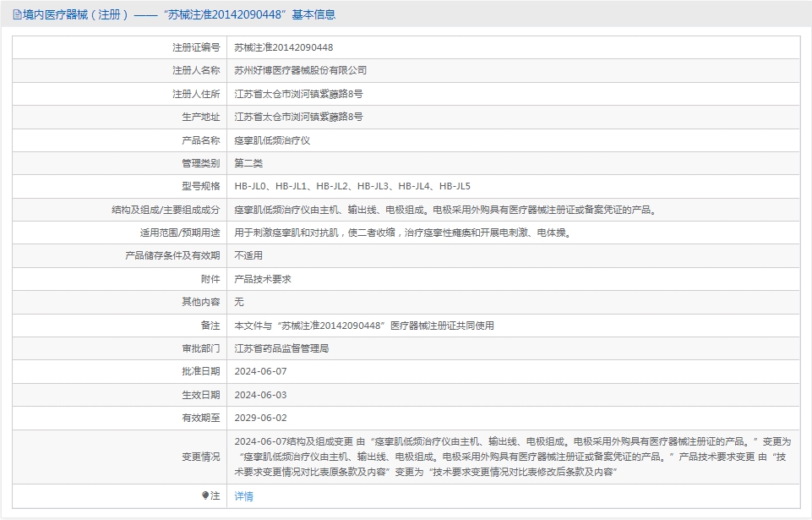Click the 适用范围/预期用途 description text
Image resolution: width=812 pixels, height=520 pixels.
coord(403,233)
